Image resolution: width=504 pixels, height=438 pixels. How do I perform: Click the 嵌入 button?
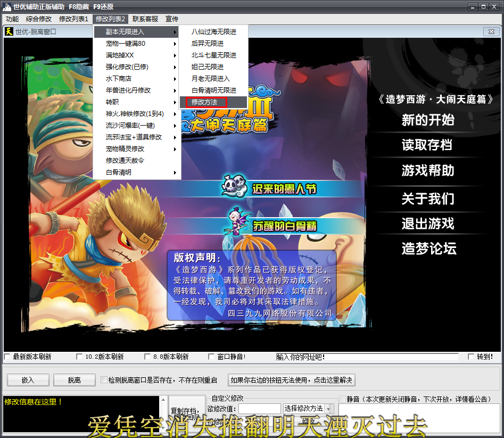(28, 380)
